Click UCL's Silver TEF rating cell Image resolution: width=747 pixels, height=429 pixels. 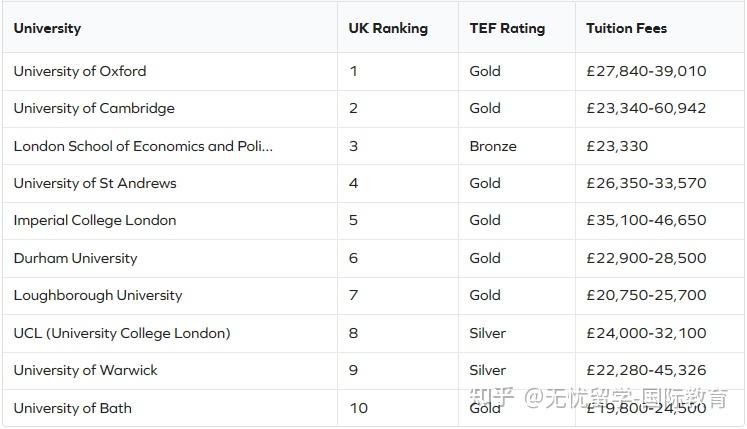pyautogui.click(x=488, y=333)
